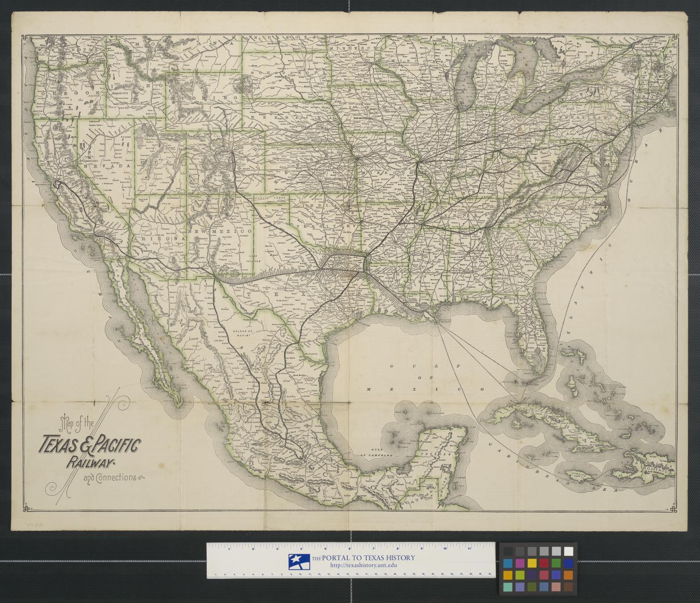Click 'The Portal to Texas History' text
700x603 pixels.
(x=363, y=558)
